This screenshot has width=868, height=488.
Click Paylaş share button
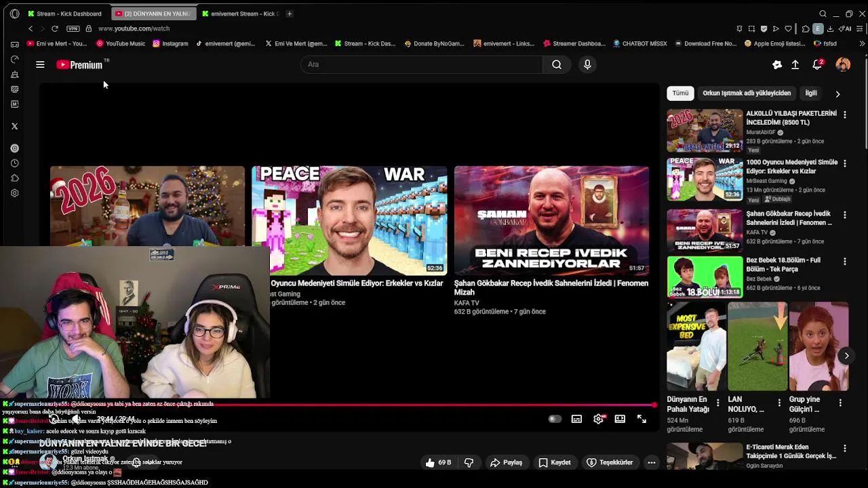pyautogui.click(x=506, y=462)
